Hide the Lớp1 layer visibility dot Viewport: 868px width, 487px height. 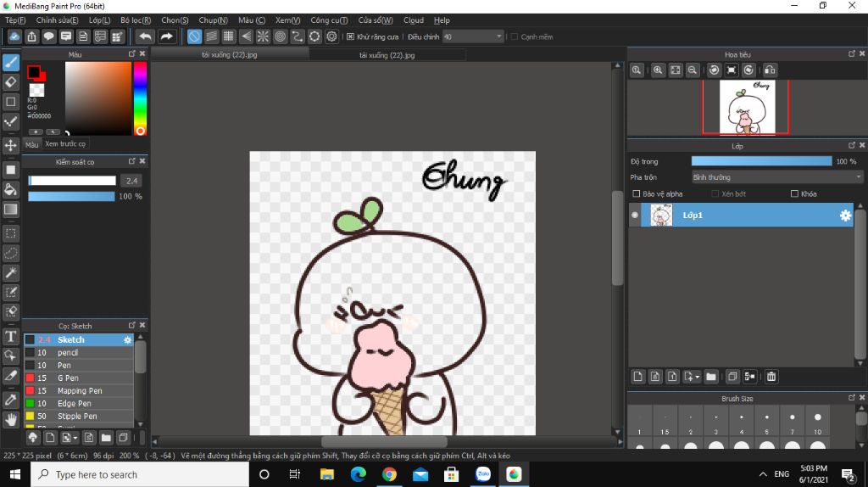click(x=635, y=215)
